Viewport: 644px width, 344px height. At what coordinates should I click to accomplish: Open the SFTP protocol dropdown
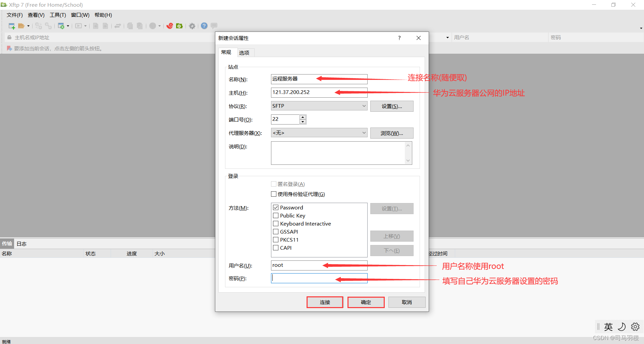click(319, 106)
